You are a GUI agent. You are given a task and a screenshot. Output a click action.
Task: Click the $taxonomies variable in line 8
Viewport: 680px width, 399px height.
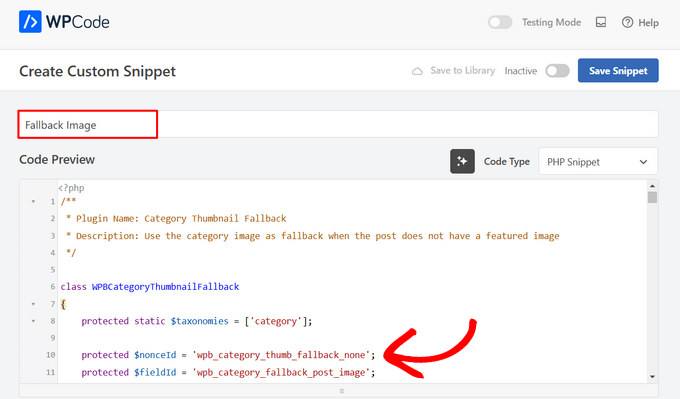pos(199,321)
